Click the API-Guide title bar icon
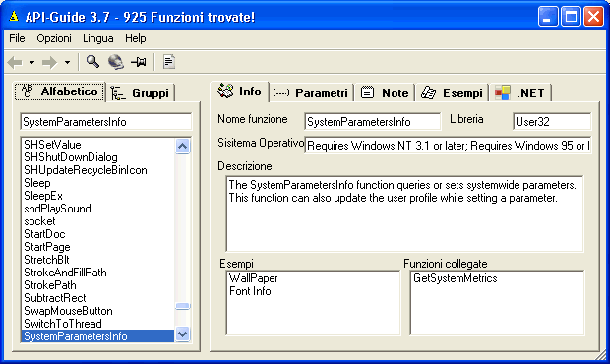Image resolution: width=610 pixels, height=364 pixels. click(x=14, y=17)
